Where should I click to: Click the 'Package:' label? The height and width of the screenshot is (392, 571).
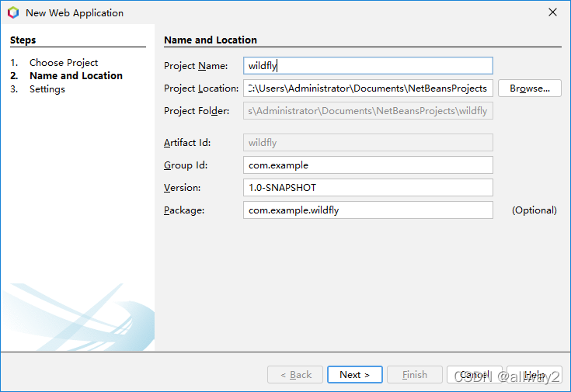pos(184,210)
